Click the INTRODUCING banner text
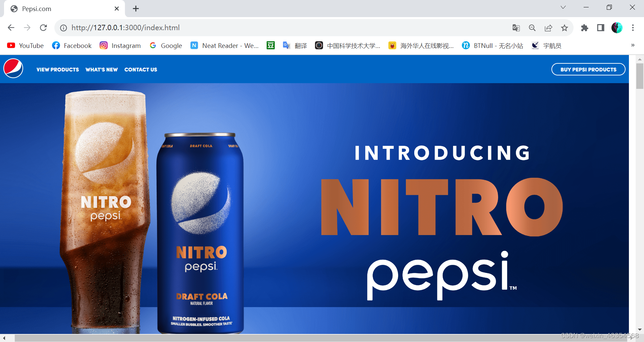Screen dimensions: 644x342 pos(442,153)
